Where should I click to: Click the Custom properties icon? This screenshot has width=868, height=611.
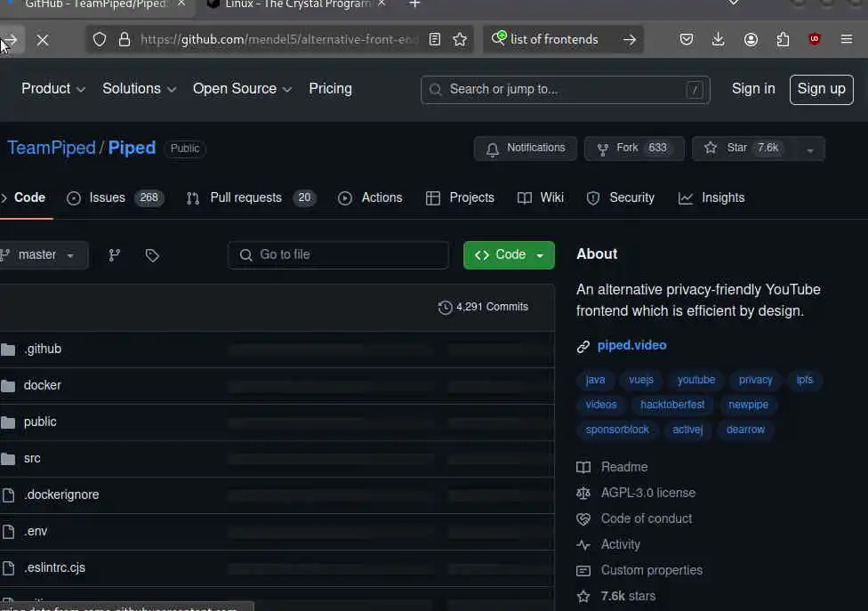583,571
